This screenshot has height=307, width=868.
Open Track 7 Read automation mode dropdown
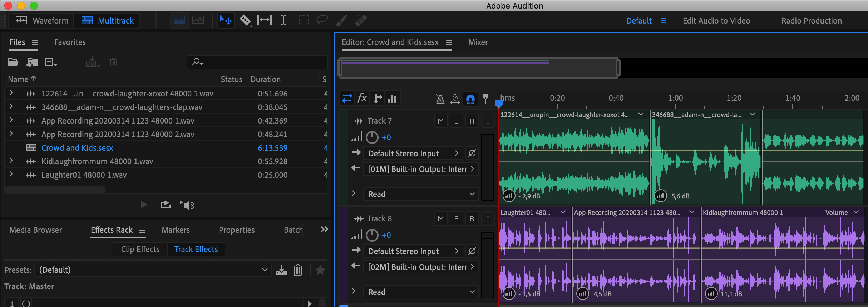[421, 194]
